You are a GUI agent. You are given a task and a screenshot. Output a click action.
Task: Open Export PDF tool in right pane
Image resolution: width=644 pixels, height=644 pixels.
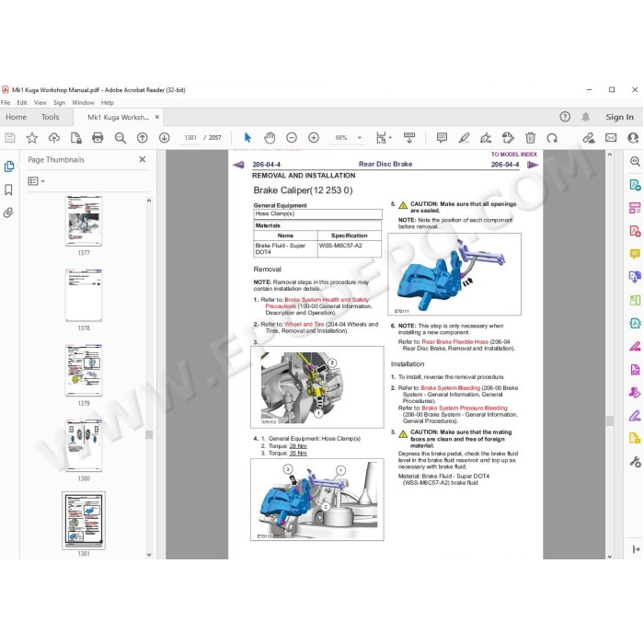click(x=635, y=185)
